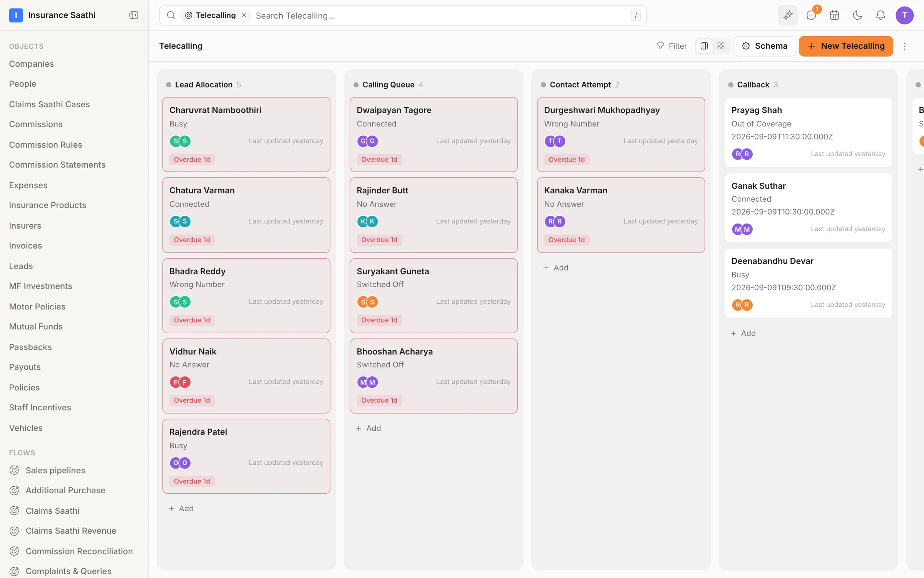Click Ganak Suthar's M avatars
This screenshot has width=924, height=578.
(742, 229)
